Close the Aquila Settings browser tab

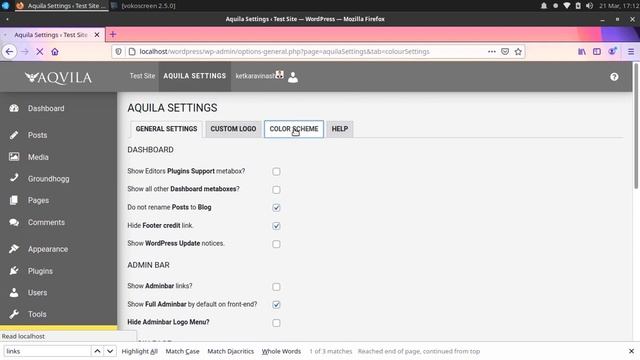(97, 35)
